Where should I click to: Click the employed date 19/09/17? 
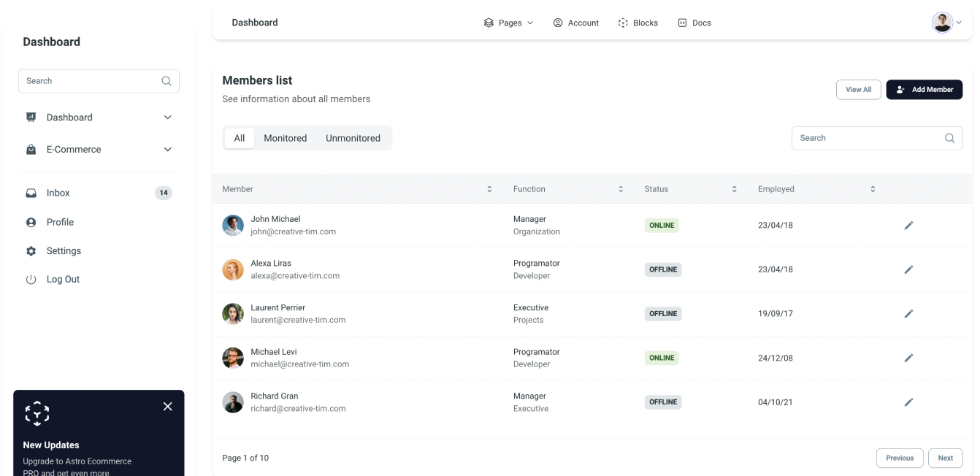point(776,314)
